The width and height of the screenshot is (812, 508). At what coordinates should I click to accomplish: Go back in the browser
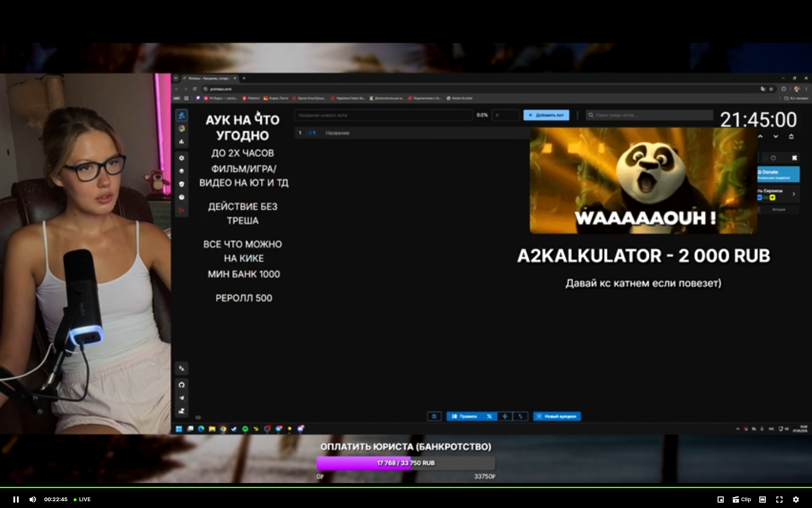(x=177, y=89)
